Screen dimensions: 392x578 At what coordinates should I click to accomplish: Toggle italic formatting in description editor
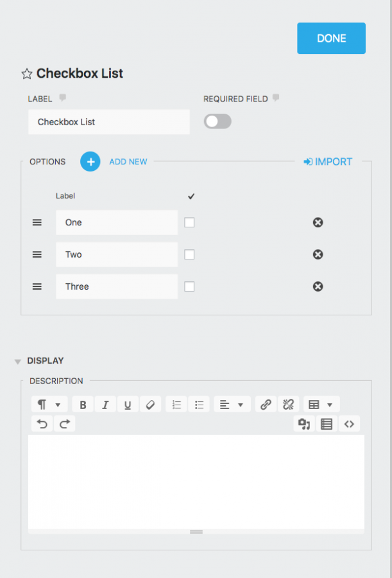tap(105, 405)
